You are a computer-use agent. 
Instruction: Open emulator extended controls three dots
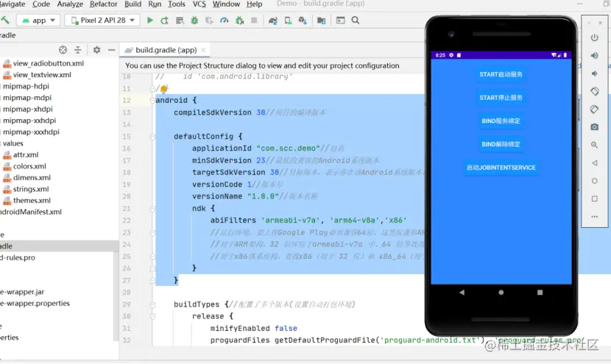coord(594,216)
